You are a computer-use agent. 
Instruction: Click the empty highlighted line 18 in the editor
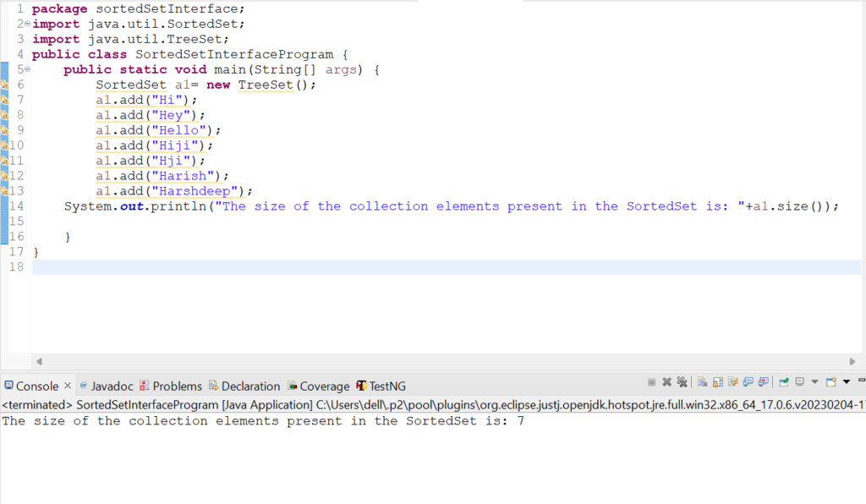point(447,267)
